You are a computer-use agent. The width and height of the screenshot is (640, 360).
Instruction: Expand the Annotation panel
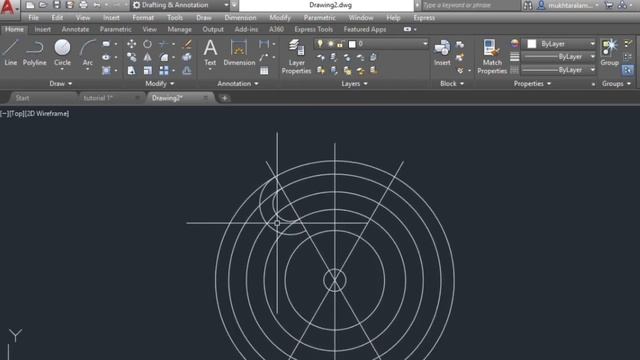click(x=238, y=83)
